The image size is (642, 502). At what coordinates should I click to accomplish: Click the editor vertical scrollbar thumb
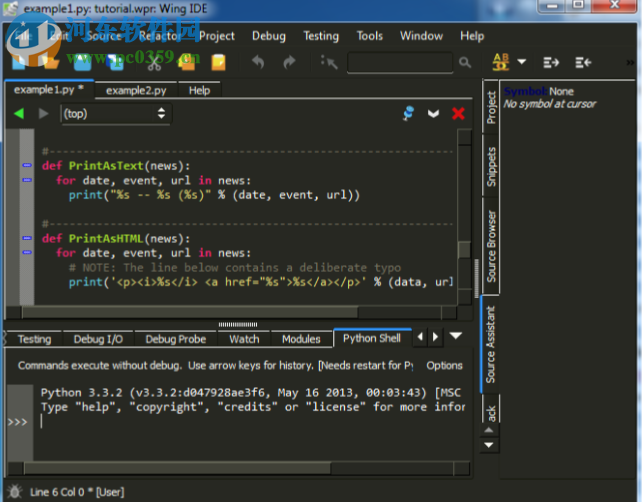pyautogui.click(x=464, y=250)
